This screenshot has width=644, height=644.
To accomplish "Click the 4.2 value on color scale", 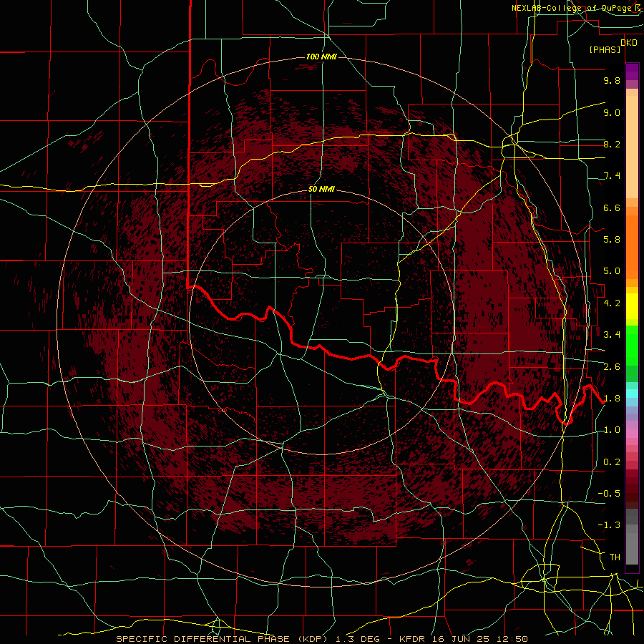I will (612, 303).
